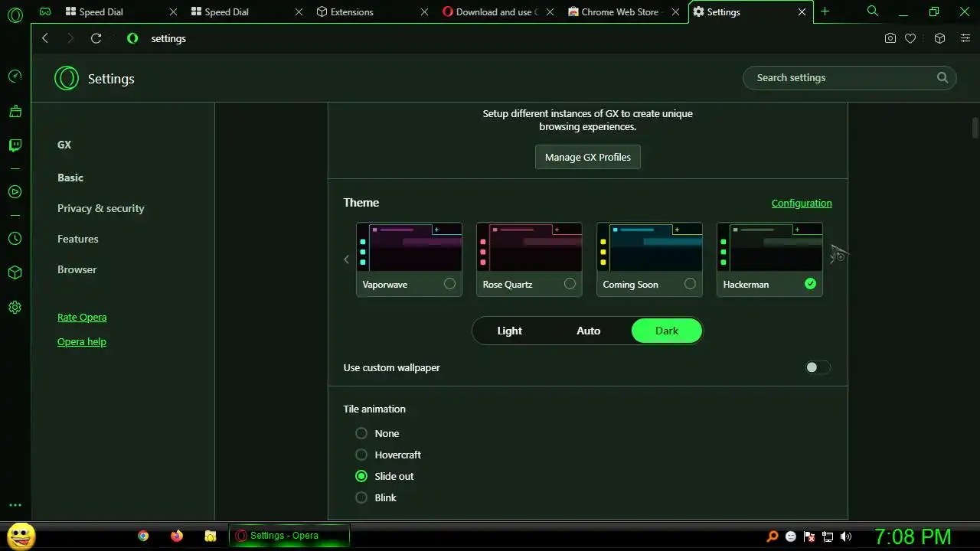Open bookmarks heart icon in address bar

[910, 38]
